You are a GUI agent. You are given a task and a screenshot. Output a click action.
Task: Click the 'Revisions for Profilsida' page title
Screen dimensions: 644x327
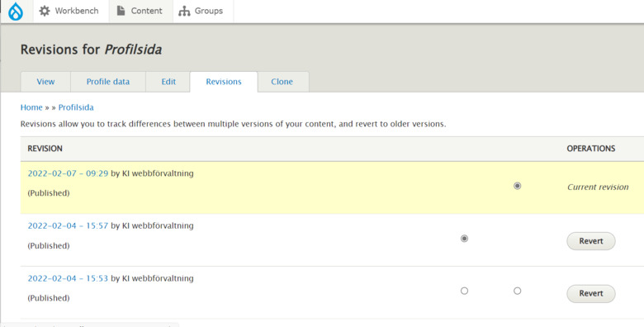coord(91,50)
